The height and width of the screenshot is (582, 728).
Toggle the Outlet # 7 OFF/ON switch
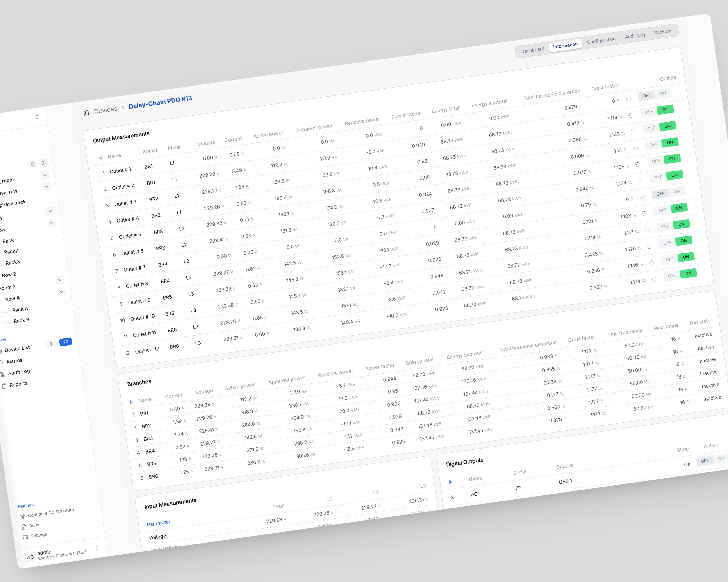tap(669, 193)
